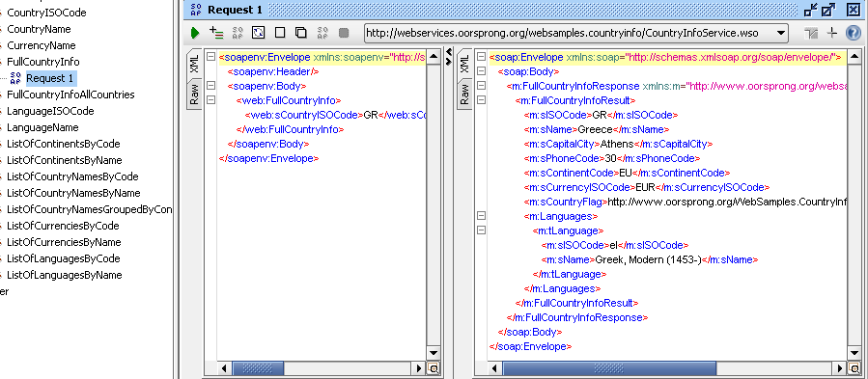Image resolution: width=868 pixels, height=379 pixels.
Task: Select the FullCountryInfo operation
Action: point(43,62)
